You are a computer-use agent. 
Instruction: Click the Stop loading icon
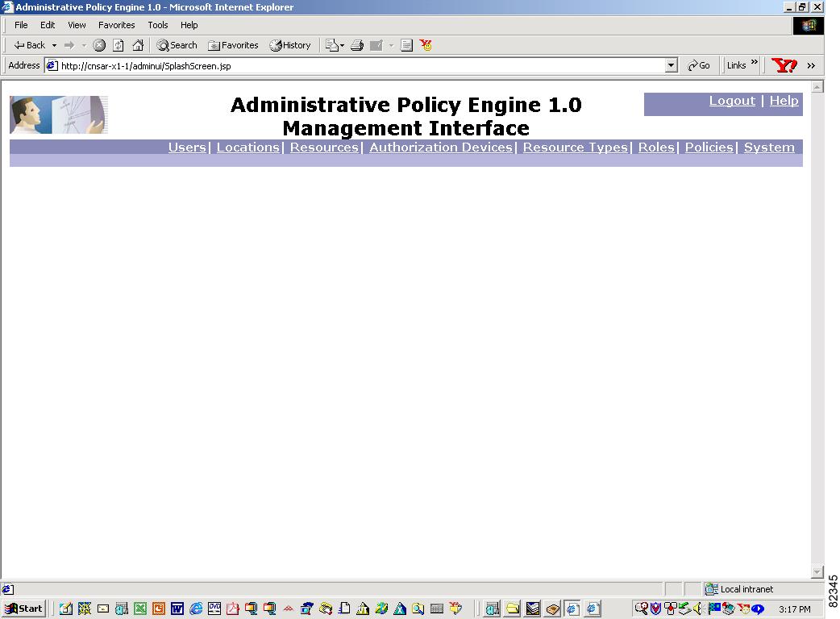[x=99, y=45]
